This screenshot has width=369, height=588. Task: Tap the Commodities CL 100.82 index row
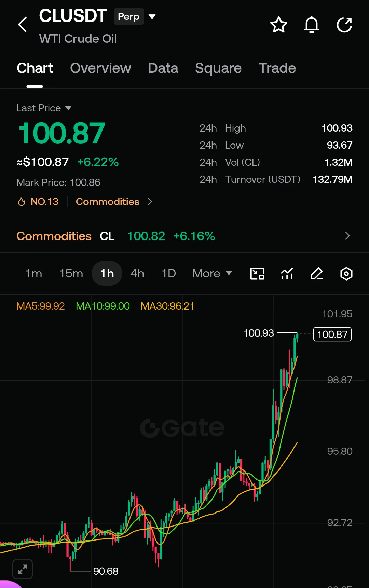184,236
